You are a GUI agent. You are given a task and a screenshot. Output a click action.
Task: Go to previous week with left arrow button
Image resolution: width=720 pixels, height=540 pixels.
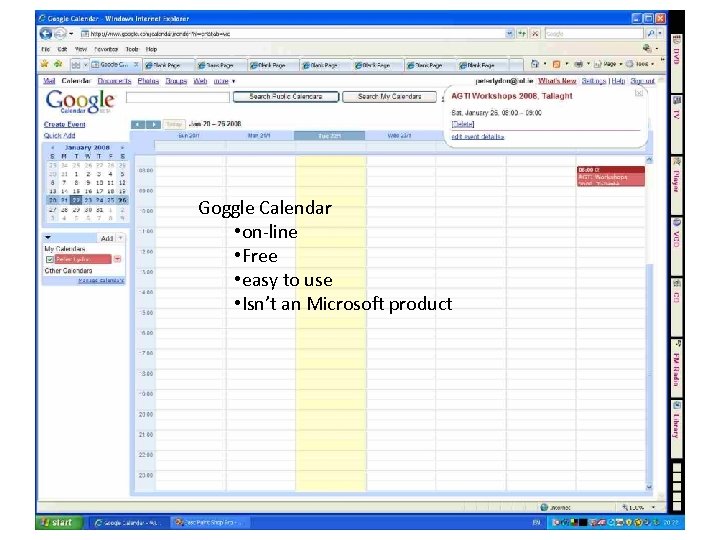click(x=138, y=124)
